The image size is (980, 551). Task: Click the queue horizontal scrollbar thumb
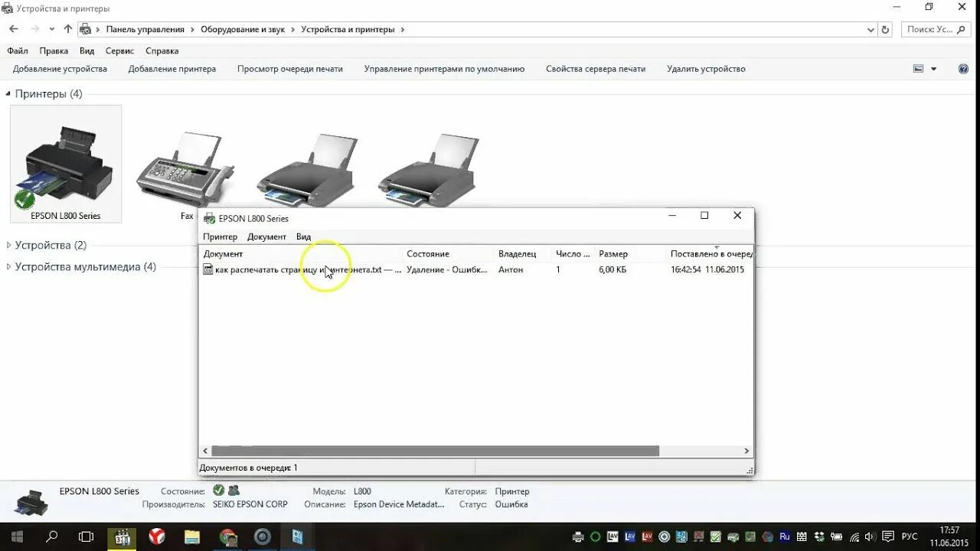coord(435,452)
